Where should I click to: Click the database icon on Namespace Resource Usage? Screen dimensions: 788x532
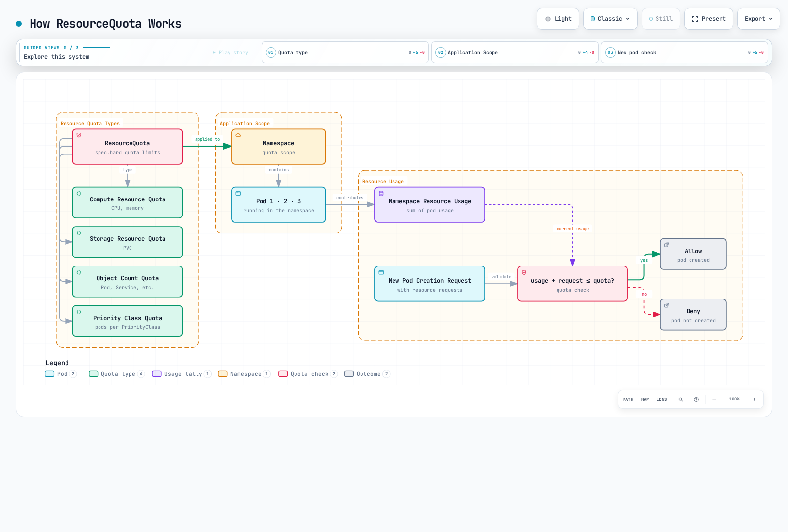[x=381, y=193]
